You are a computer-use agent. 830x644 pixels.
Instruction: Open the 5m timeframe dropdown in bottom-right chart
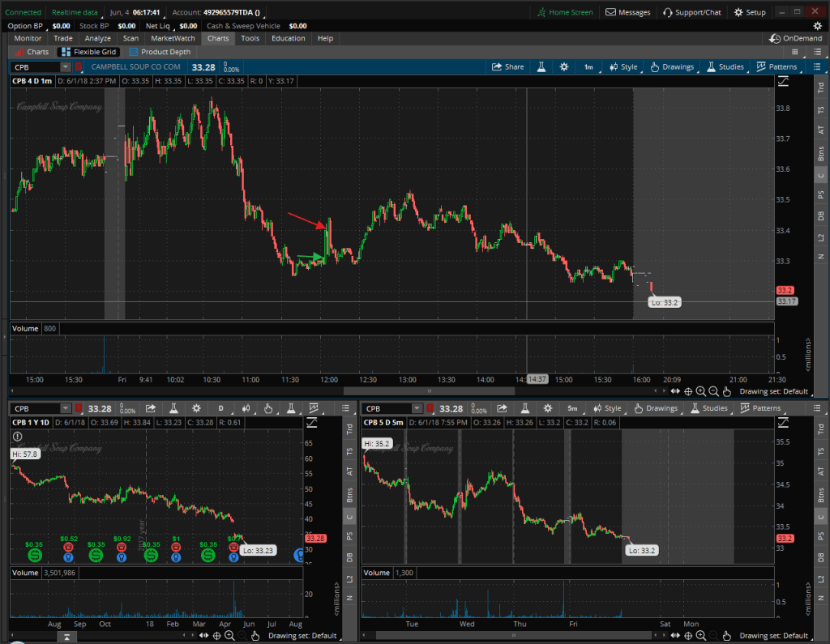coord(572,408)
